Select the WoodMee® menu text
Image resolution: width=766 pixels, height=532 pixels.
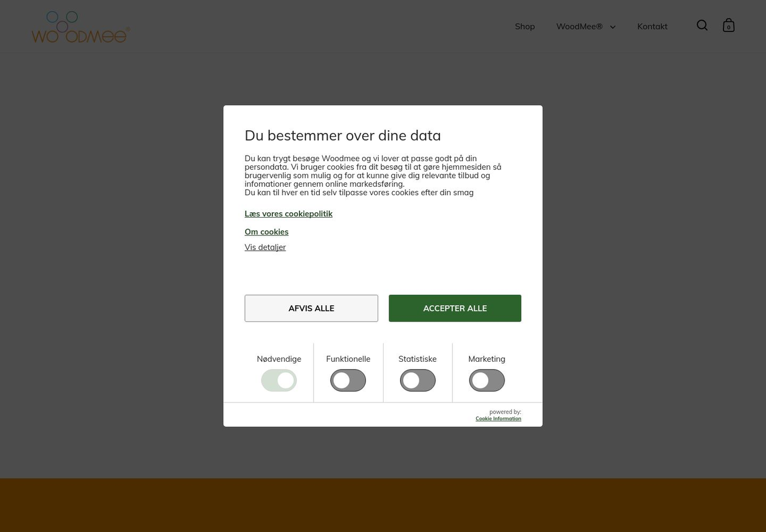579,26
